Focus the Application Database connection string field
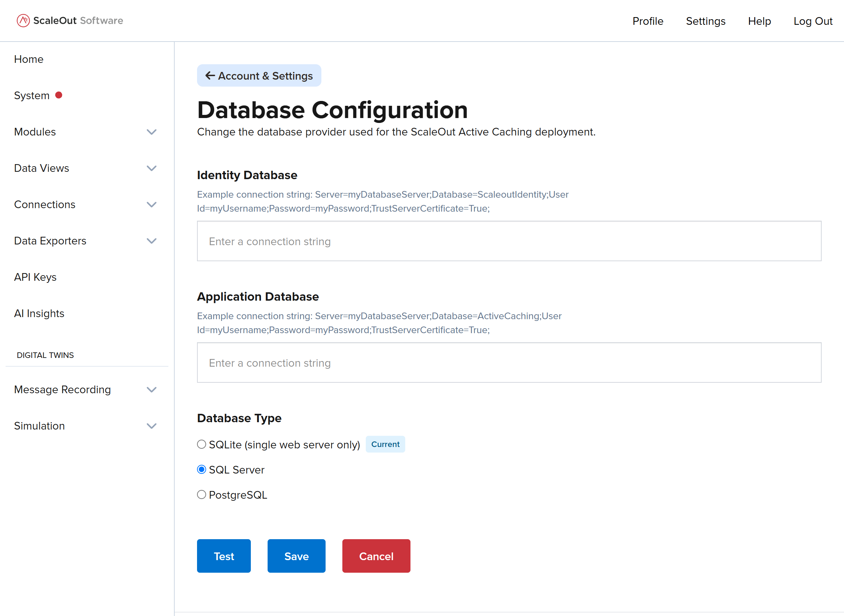Image resolution: width=844 pixels, height=616 pixels. tap(509, 362)
